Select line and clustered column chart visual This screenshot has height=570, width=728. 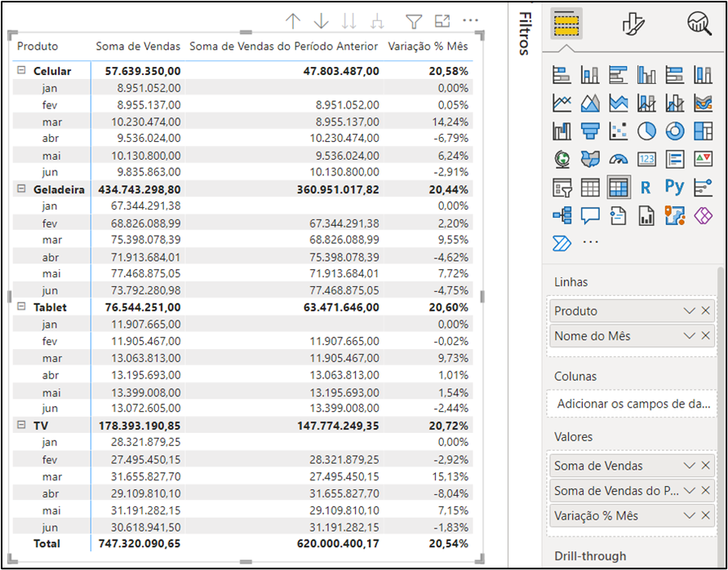pyautogui.click(x=675, y=104)
